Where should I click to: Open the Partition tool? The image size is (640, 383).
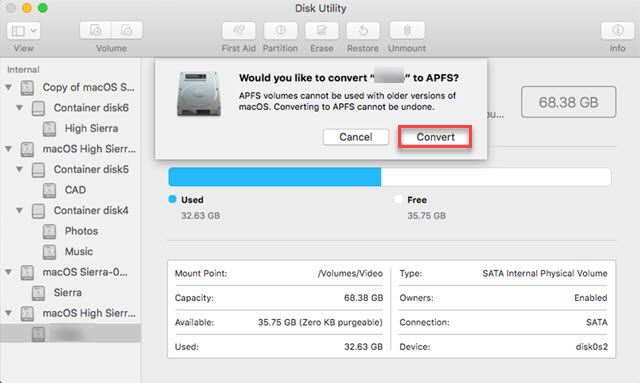[x=280, y=31]
